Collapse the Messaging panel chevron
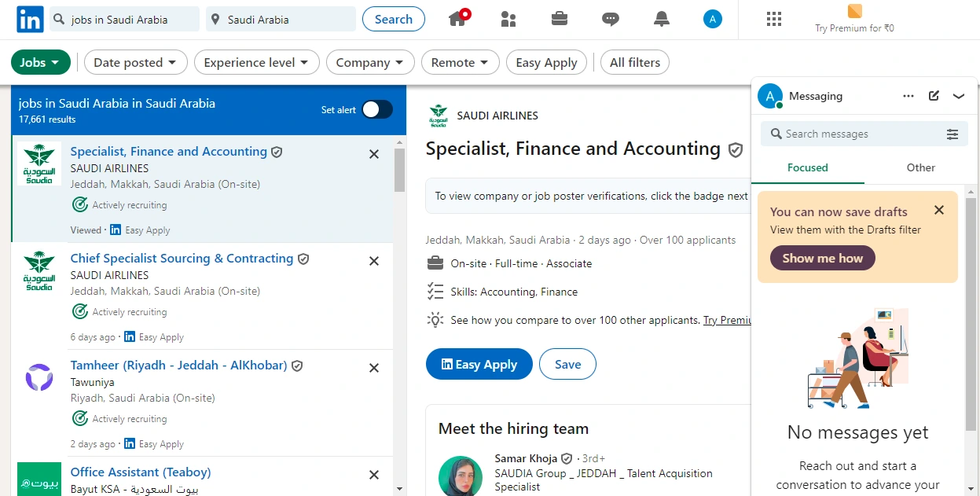Image resolution: width=980 pixels, height=496 pixels. 959,96
